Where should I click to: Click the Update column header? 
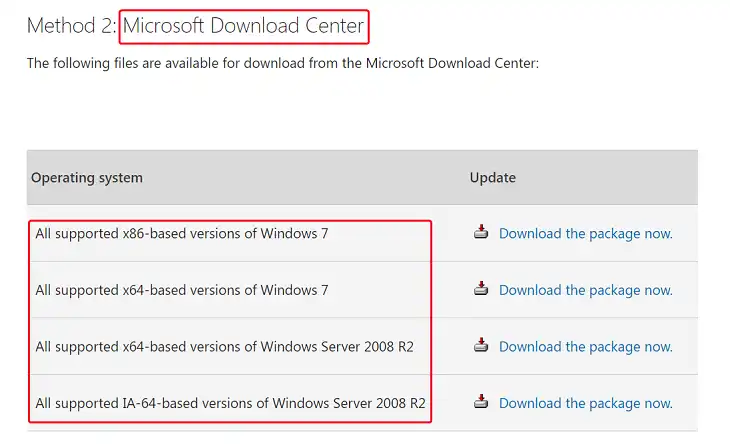pyautogui.click(x=493, y=178)
